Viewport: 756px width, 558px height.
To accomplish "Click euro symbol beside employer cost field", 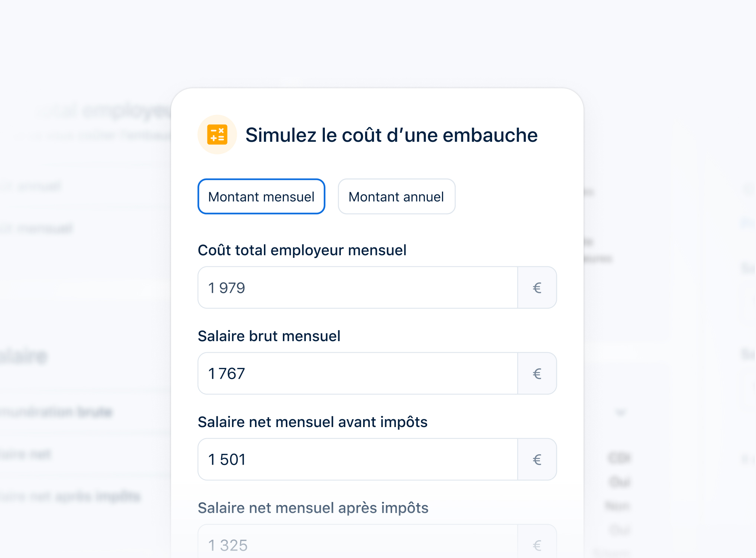I will pos(537,288).
